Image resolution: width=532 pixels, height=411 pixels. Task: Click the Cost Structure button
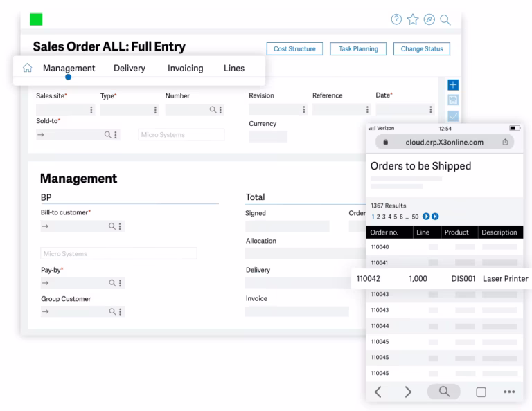[294, 49]
